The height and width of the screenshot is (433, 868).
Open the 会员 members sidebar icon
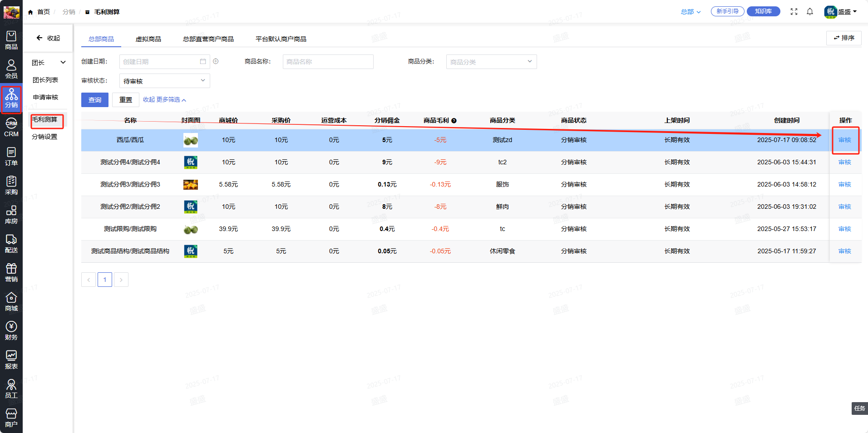click(11, 69)
